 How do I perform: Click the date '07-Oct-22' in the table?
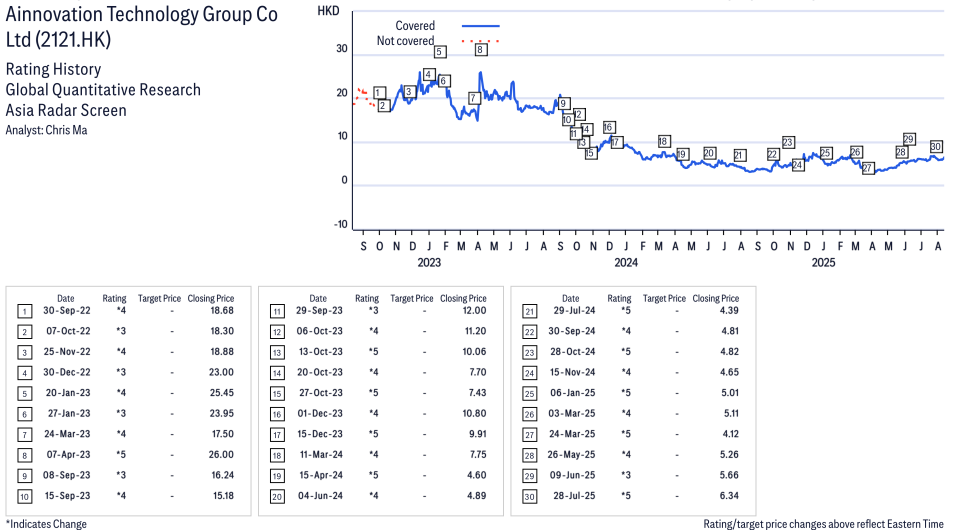point(68,331)
